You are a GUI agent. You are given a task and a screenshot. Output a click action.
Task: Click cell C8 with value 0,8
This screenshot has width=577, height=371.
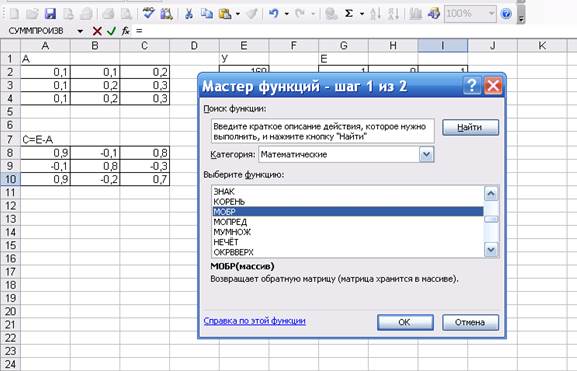pos(145,153)
